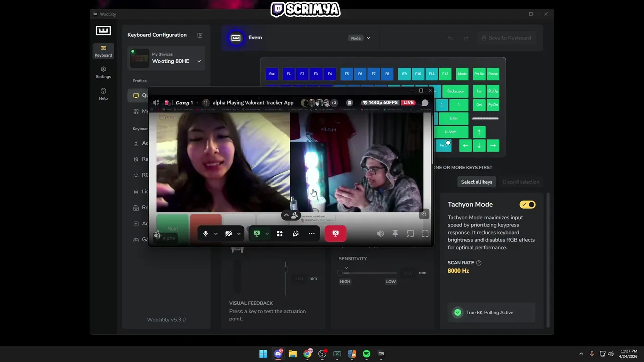The width and height of the screenshot is (644, 362).
Task: Select the Del key on keyboard layout
Action: coord(479,105)
